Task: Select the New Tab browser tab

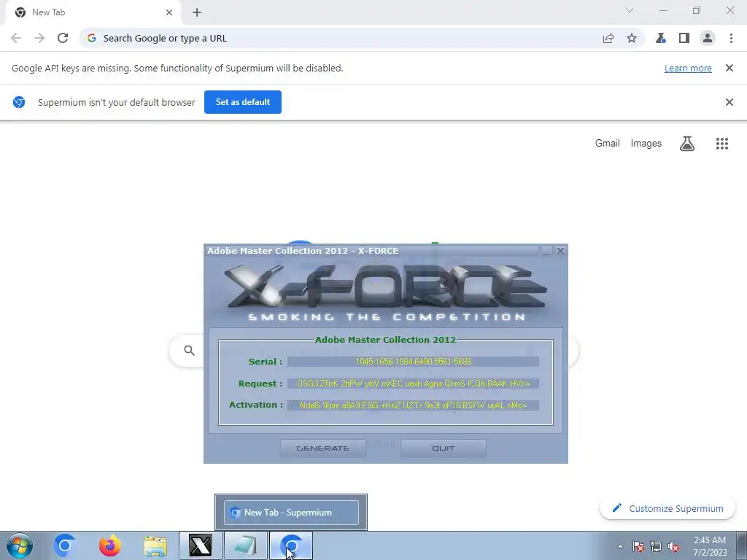Action: point(93,12)
